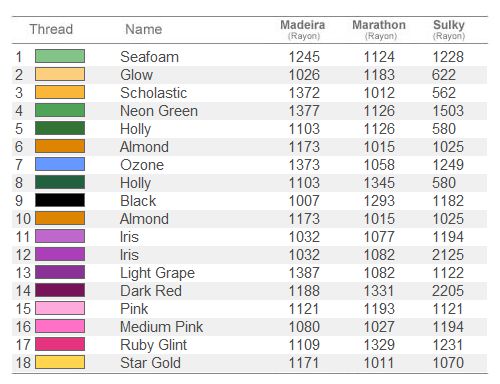Image resolution: width=500 pixels, height=384 pixels.
Task: Select the Marathon Rayon column header
Action: coord(379,30)
